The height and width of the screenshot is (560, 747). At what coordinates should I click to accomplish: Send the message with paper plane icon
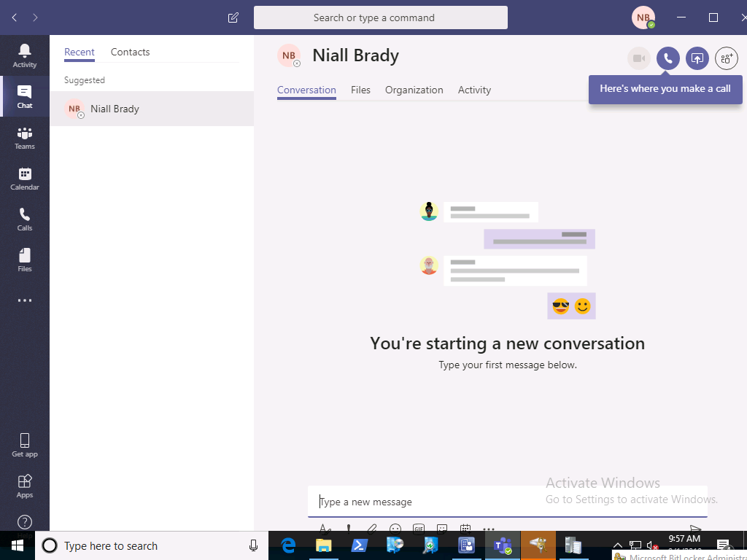point(695,529)
